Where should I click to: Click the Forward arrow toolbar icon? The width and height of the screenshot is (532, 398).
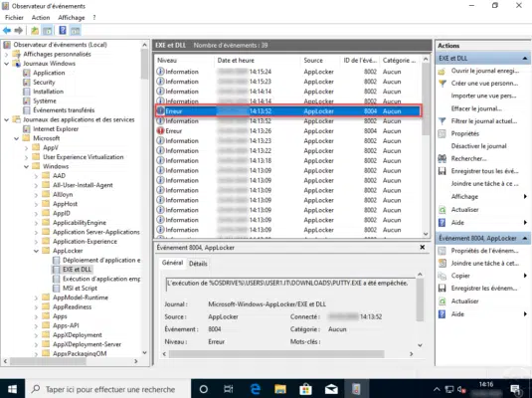(19, 31)
